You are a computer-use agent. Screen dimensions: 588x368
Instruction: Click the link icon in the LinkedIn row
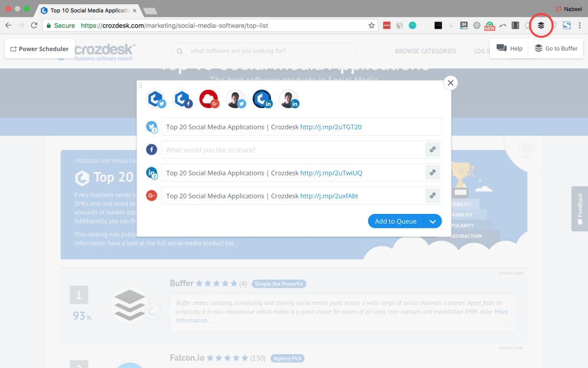[x=432, y=172]
